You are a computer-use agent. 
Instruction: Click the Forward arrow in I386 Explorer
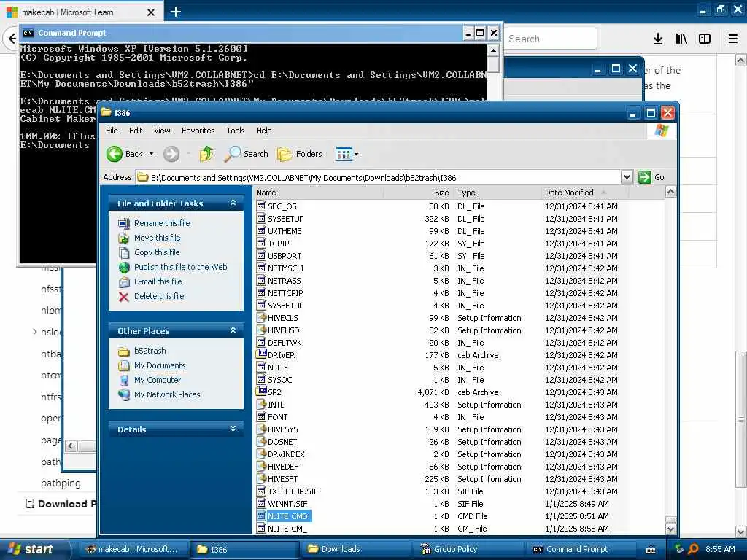(171, 154)
